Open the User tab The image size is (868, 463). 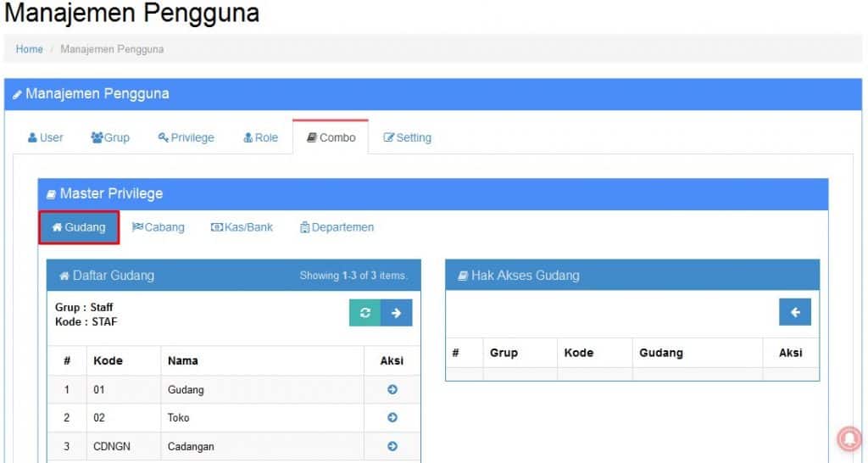(46, 137)
